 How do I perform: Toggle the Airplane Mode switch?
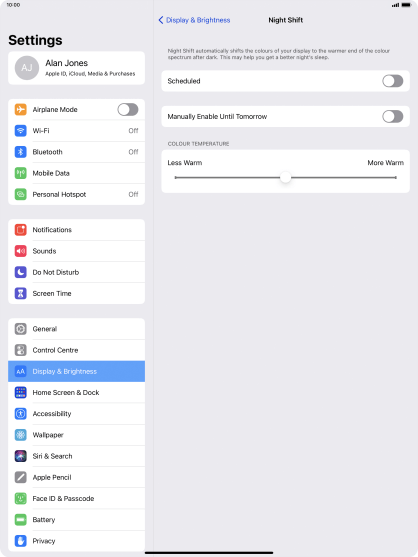[x=128, y=109]
